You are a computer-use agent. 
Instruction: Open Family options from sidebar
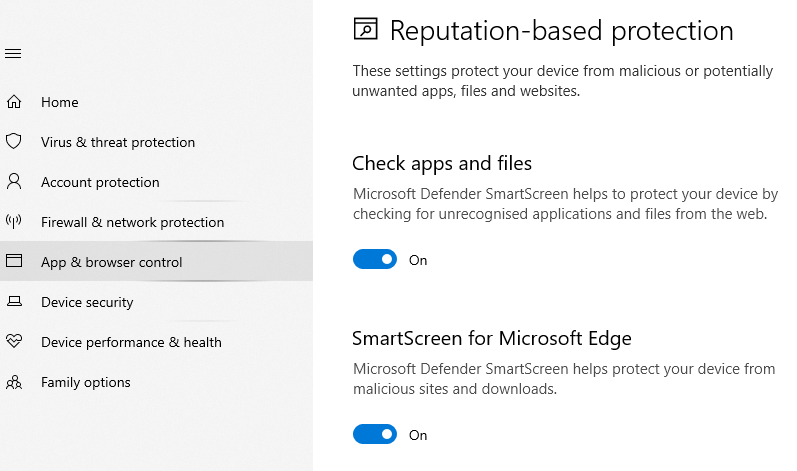[x=86, y=382]
